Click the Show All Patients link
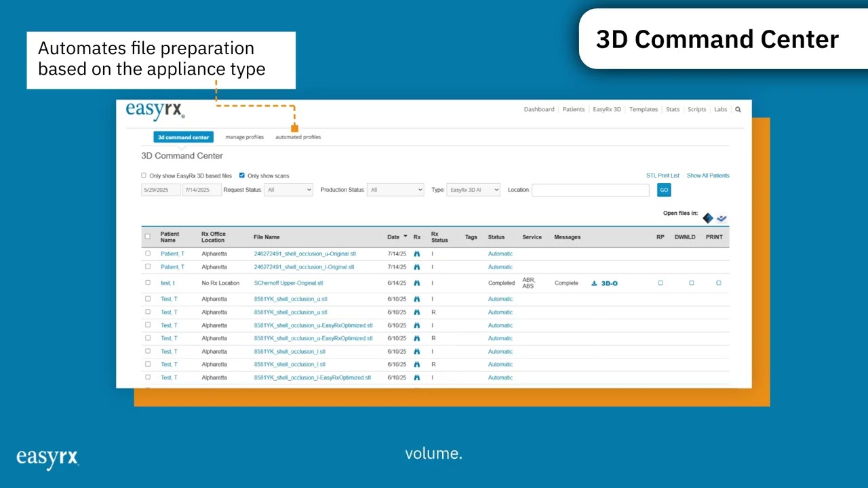 pos(708,176)
